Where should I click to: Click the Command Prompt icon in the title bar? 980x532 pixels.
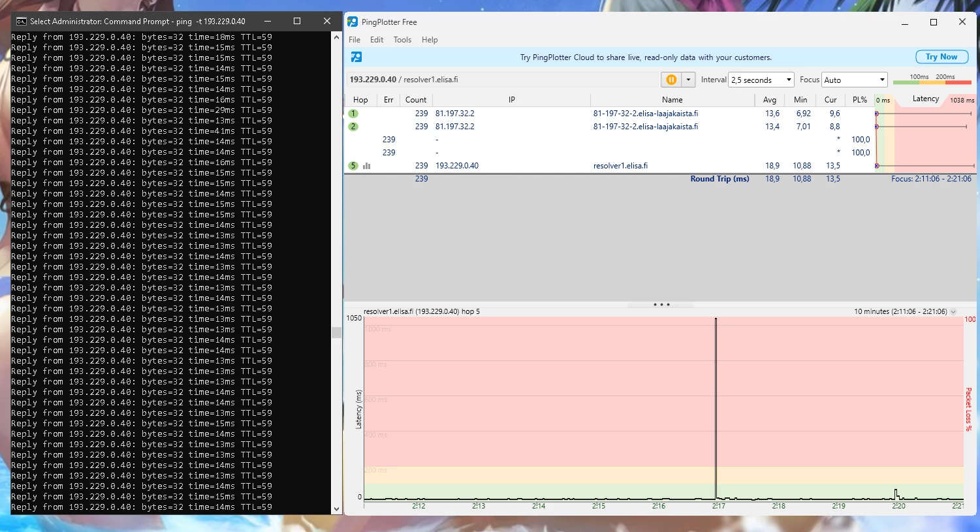pyautogui.click(x=22, y=21)
